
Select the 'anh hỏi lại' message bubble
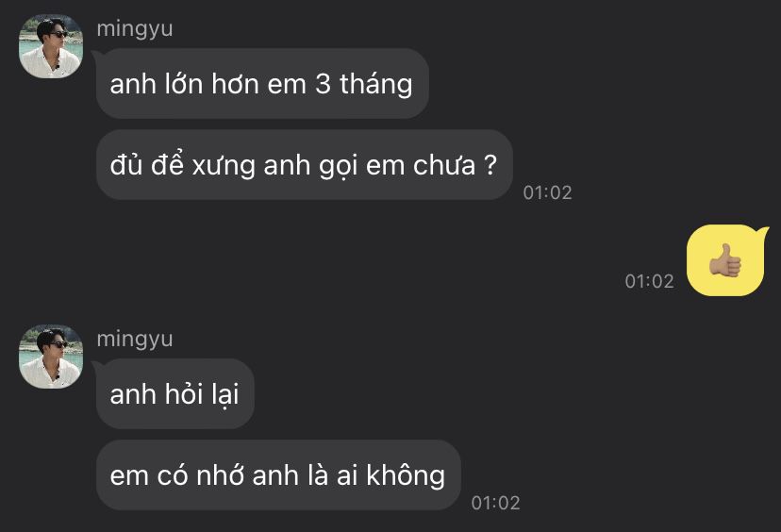point(174,393)
